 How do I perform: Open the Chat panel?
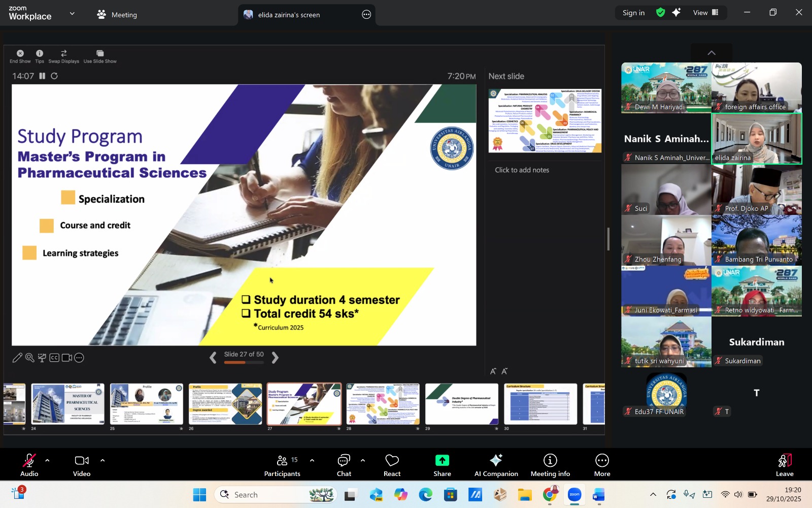[x=344, y=465]
